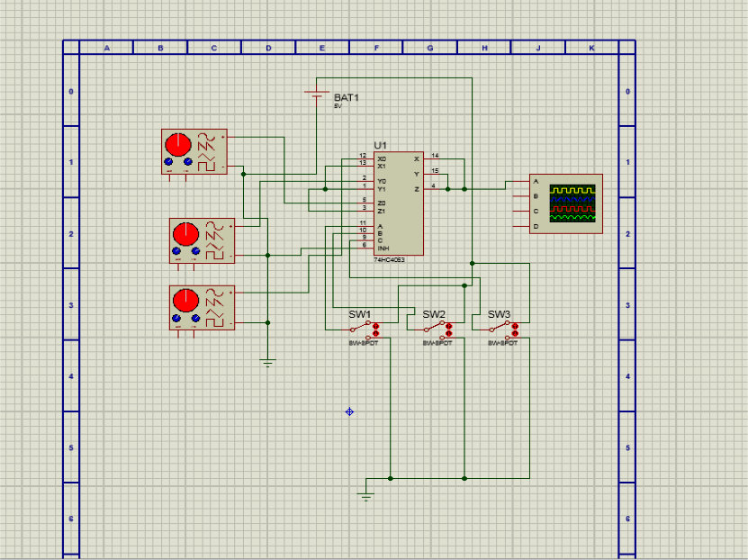Select the A pin 11 on U1
This screenshot has height=560, width=748.
point(365,226)
